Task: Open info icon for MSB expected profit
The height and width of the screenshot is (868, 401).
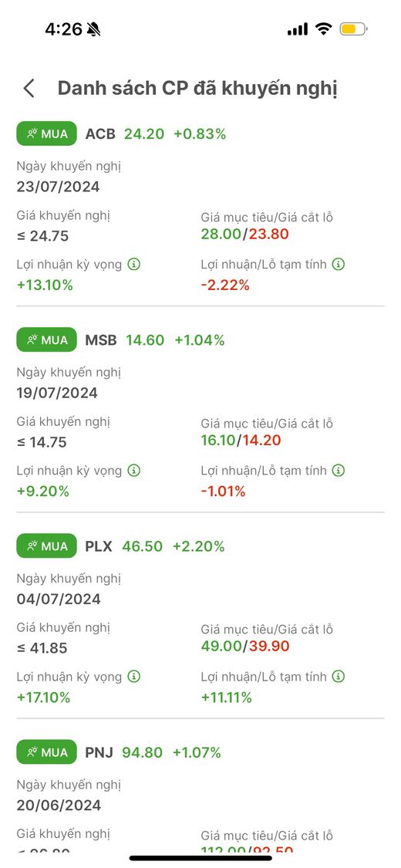Action: click(x=134, y=471)
